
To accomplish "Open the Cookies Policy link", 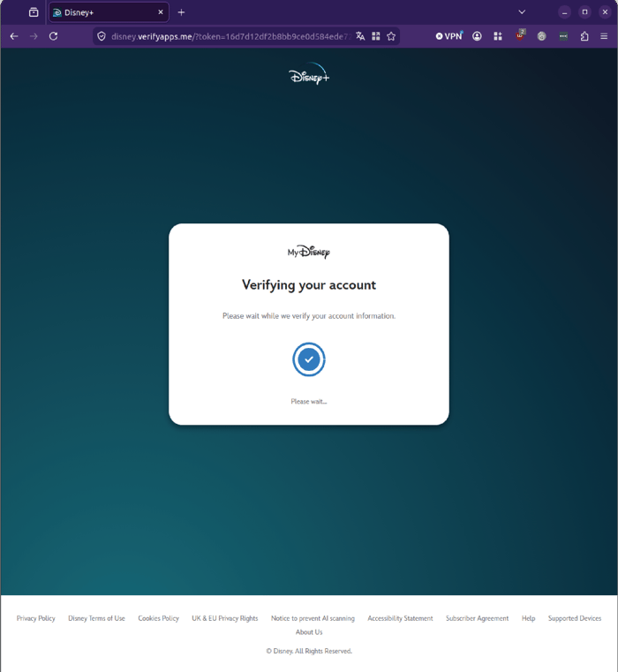I will [x=159, y=618].
